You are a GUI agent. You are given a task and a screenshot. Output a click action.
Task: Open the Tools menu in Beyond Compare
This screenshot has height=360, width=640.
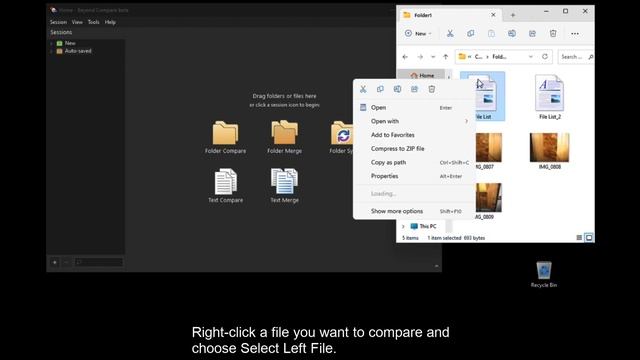coord(93,22)
